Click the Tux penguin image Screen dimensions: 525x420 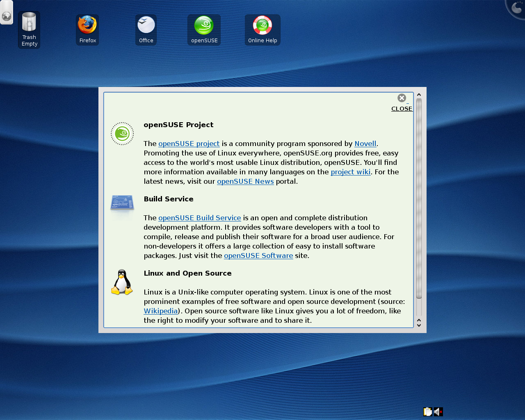click(x=122, y=282)
